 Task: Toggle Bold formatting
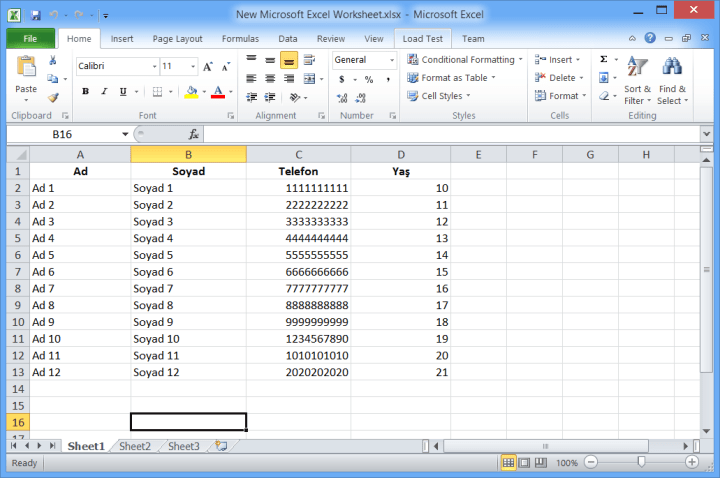(86, 92)
